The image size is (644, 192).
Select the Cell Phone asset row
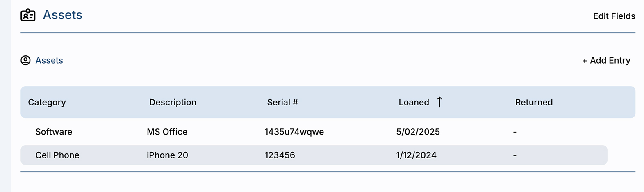coord(314,155)
